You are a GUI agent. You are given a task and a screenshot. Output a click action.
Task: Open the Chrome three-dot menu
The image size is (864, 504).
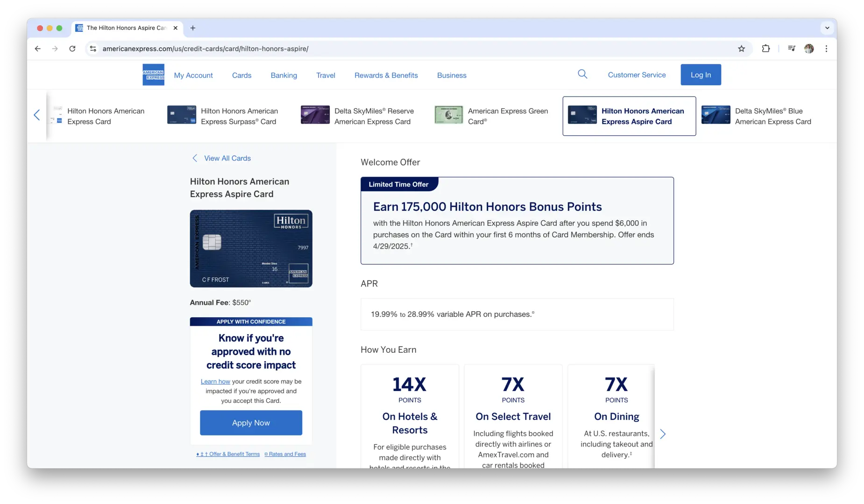pos(826,49)
